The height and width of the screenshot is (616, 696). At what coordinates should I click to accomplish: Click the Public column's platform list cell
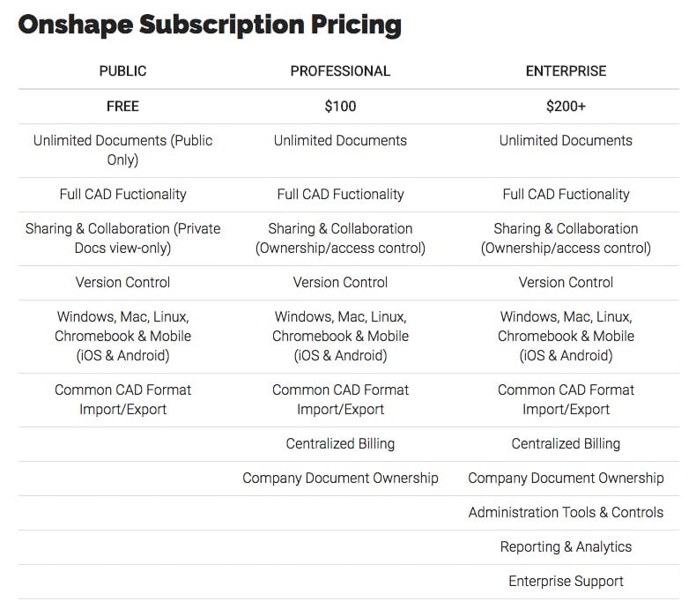pos(122,336)
